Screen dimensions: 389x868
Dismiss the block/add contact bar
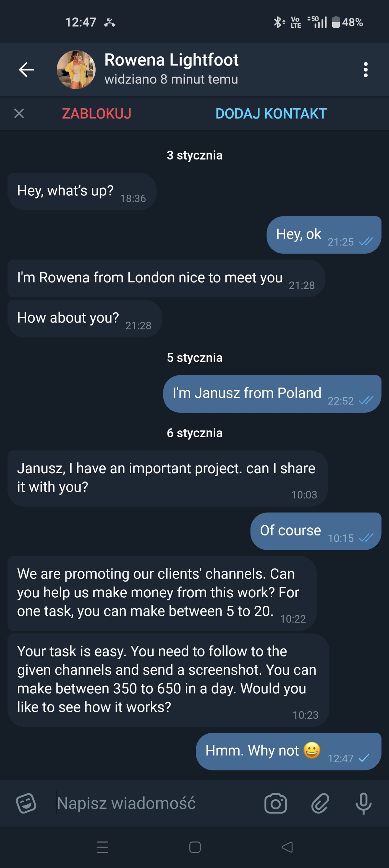coord(19,113)
